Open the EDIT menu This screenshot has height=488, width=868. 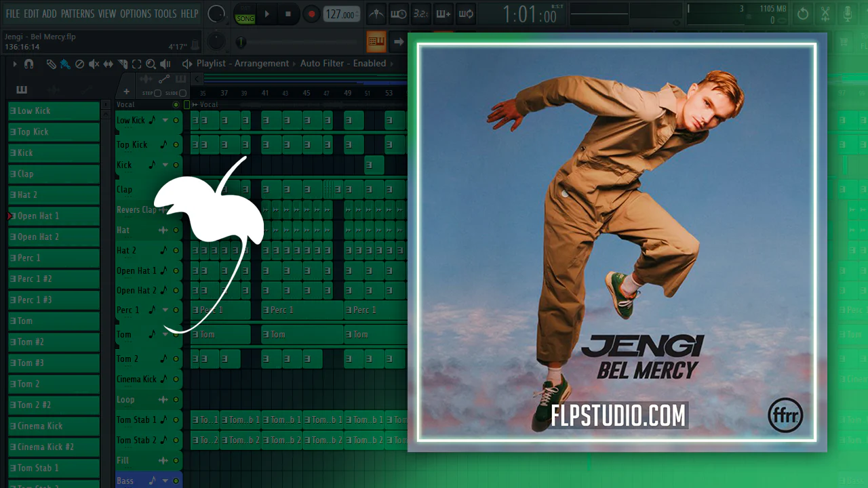pos(31,14)
